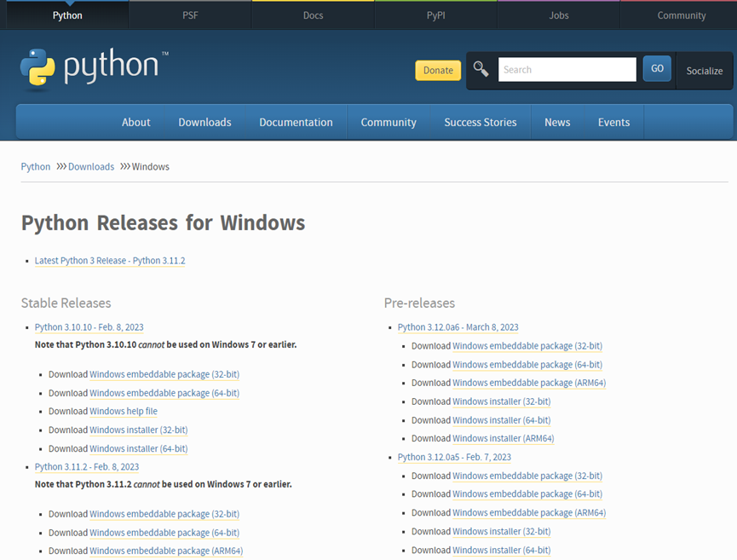The height and width of the screenshot is (560, 737).
Task: Download 3.12.0a6 Windows installer (64-bit)
Action: 502,420
